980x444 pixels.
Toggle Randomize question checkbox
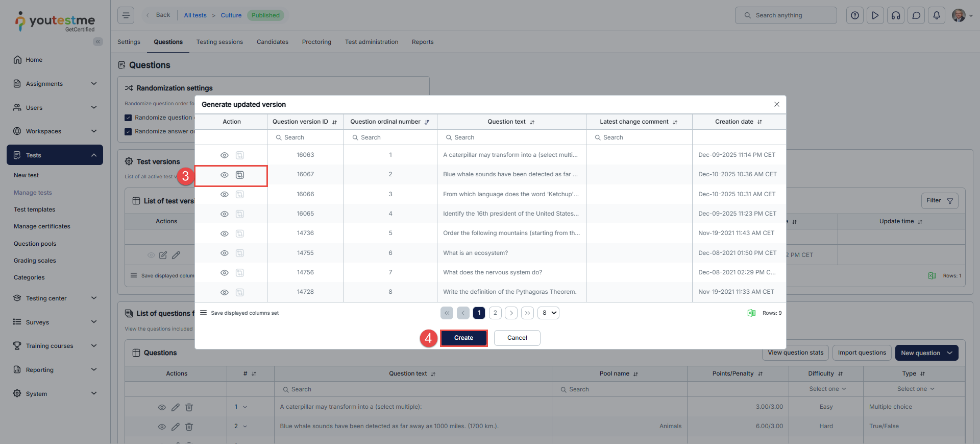tap(128, 118)
